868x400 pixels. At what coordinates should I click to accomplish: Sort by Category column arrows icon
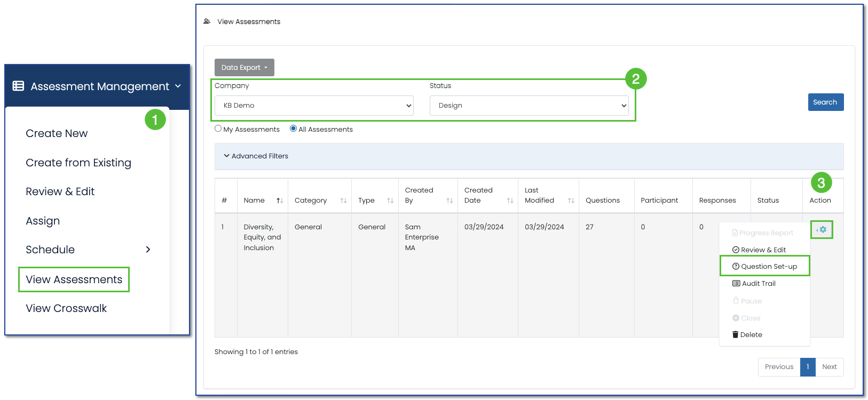click(343, 201)
